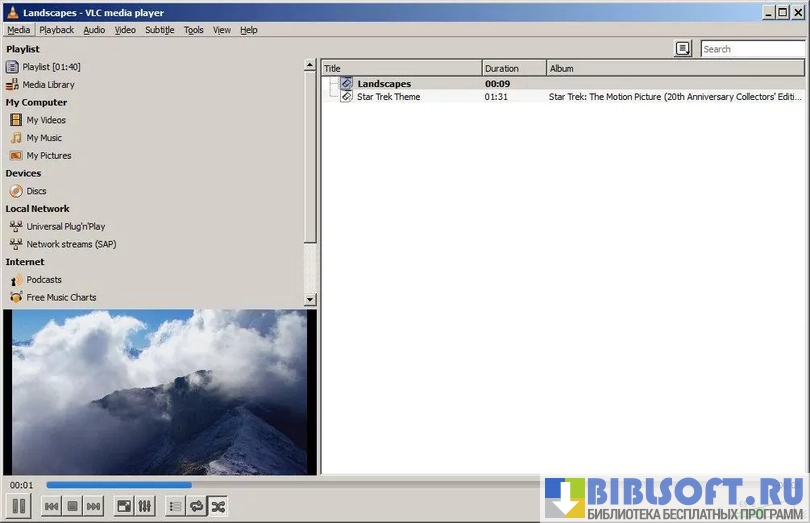Open the Discs device entry
The width and height of the screenshot is (810, 523).
(x=36, y=191)
